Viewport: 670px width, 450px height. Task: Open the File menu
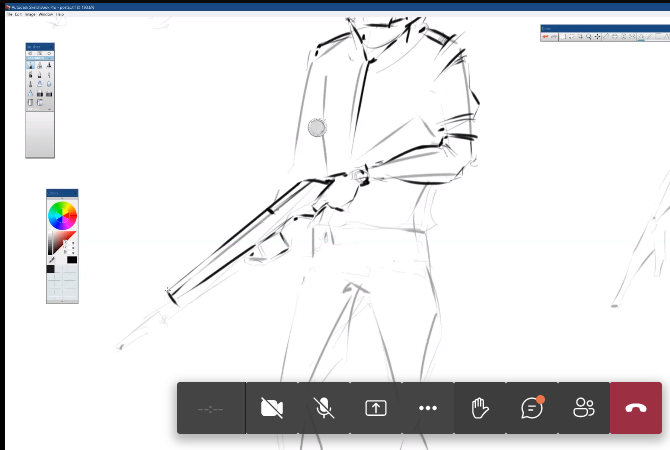coord(10,14)
